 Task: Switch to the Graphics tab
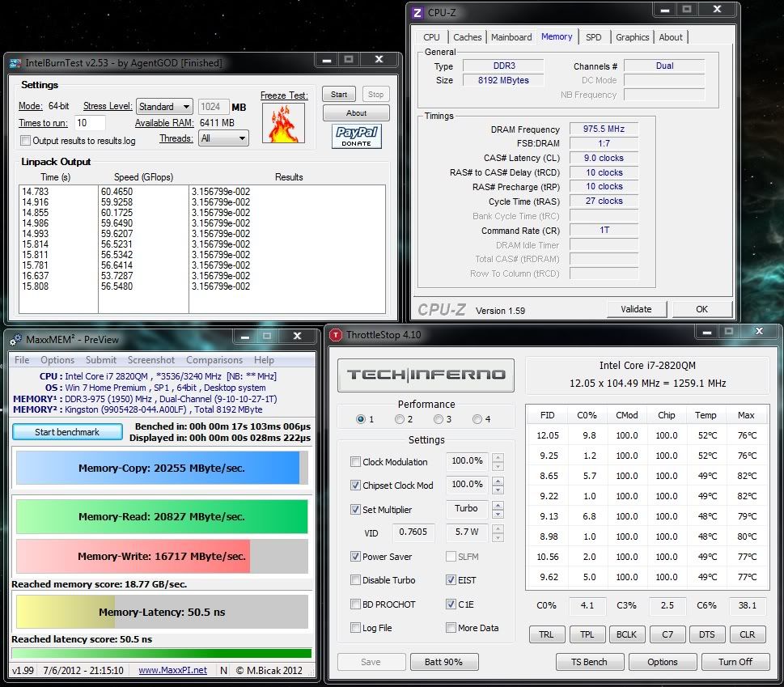tap(633, 37)
